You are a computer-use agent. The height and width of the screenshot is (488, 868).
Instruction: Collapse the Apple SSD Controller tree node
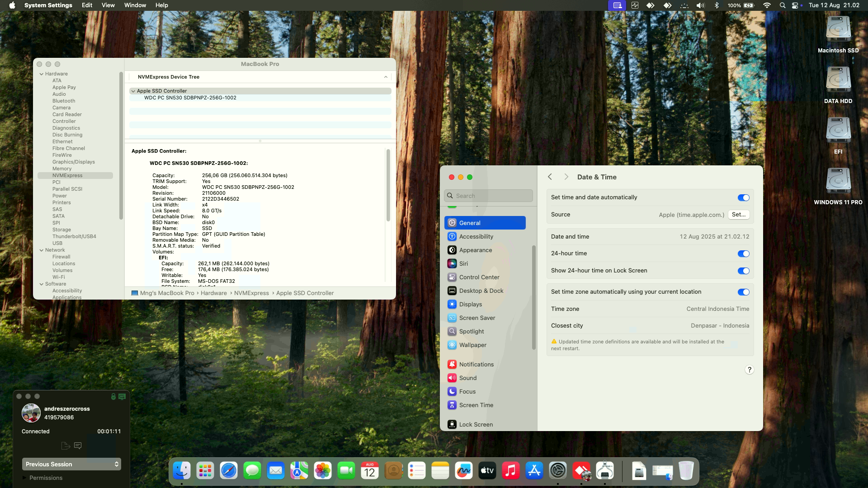pyautogui.click(x=133, y=91)
